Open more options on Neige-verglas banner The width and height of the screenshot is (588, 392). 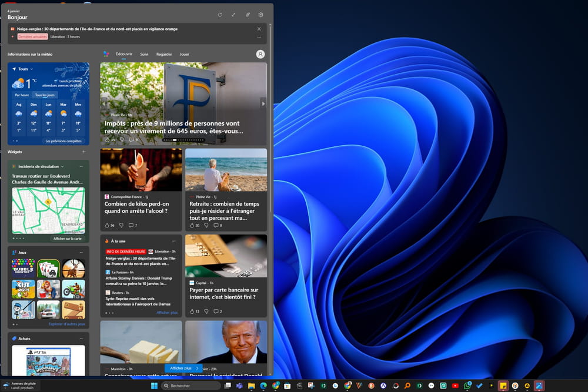click(259, 36)
